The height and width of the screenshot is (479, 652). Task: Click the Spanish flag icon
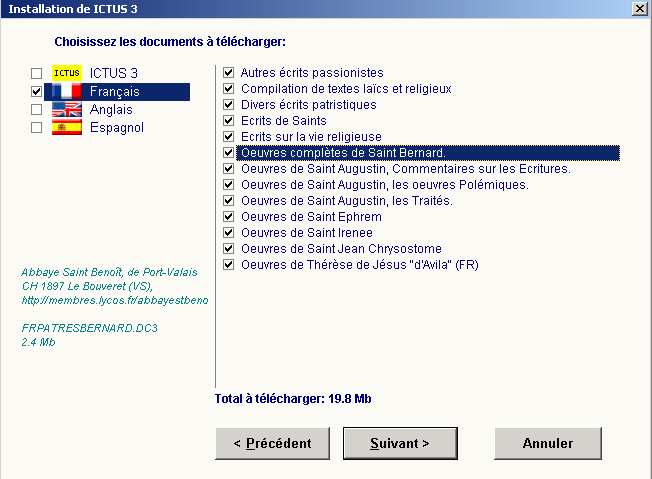[x=67, y=127]
